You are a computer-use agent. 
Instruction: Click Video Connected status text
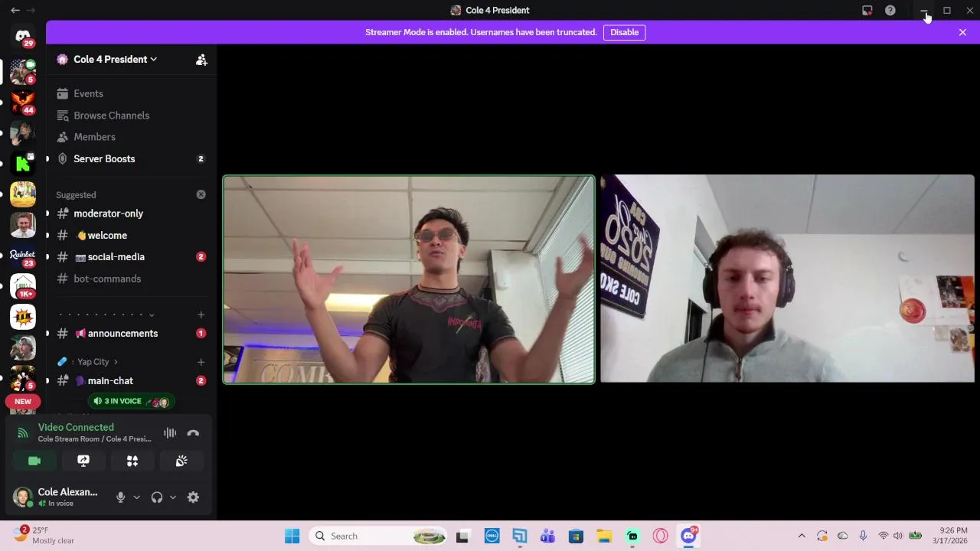coord(76,427)
